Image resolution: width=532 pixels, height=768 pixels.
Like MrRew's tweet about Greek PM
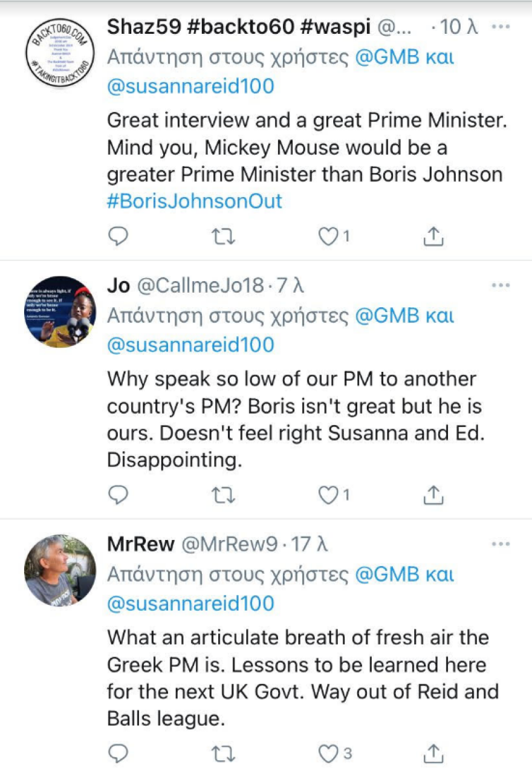pos(328,753)
